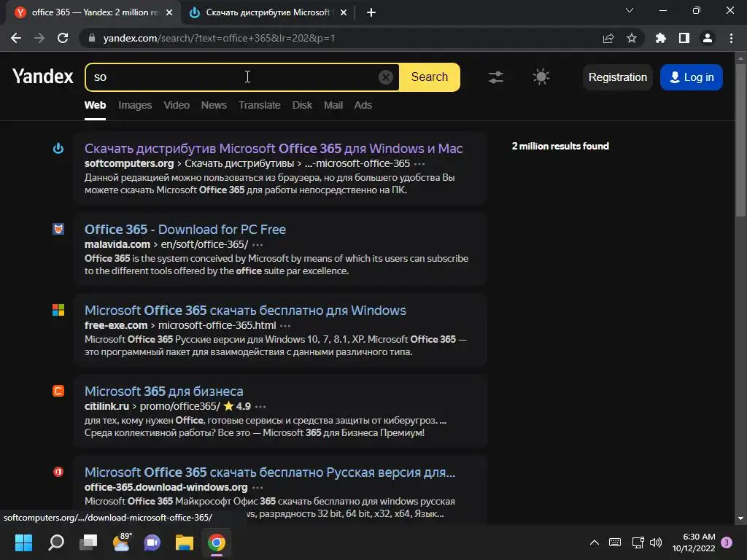
Task: Open Chrome extensions puzzle icon
Action: (660, 38)
